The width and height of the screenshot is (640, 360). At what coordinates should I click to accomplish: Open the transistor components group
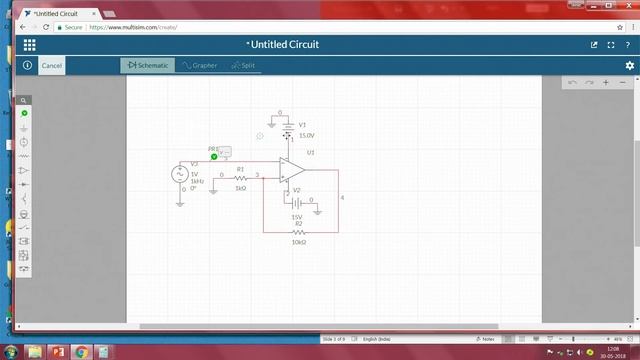click(24, 199)
